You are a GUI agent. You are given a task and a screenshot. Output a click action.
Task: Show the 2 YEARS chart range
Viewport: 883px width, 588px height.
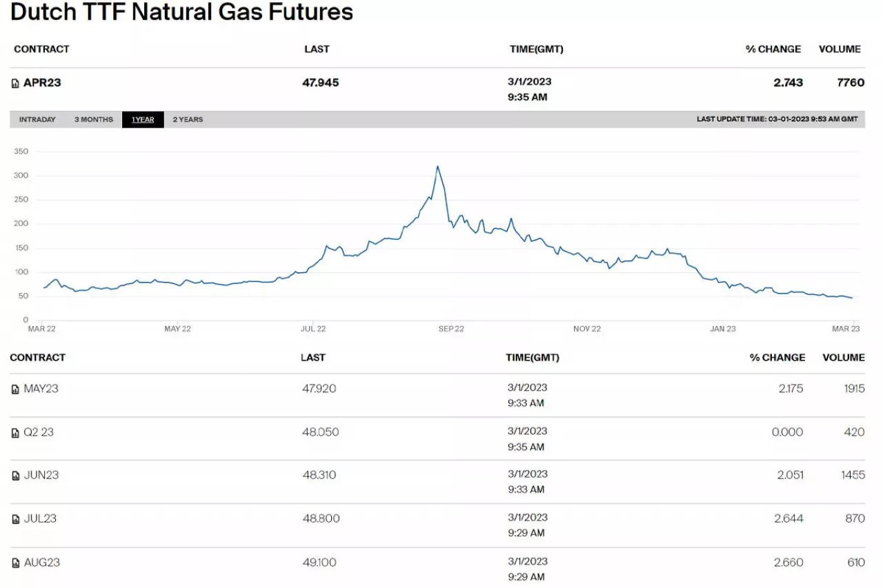[x=188, y=120]
